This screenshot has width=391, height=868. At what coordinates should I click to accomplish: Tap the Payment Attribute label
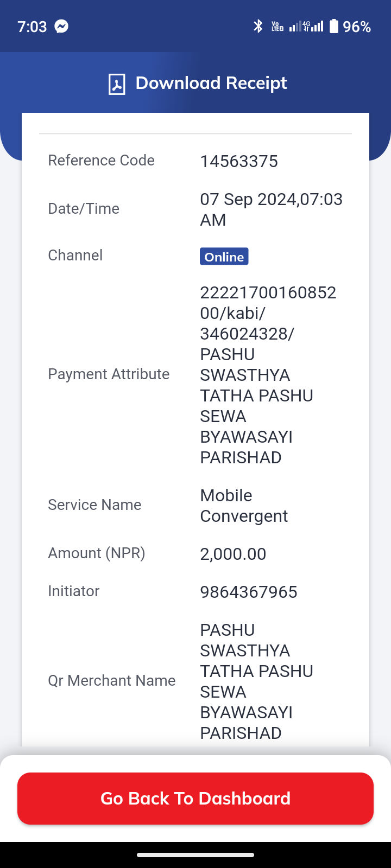point(109,374)
